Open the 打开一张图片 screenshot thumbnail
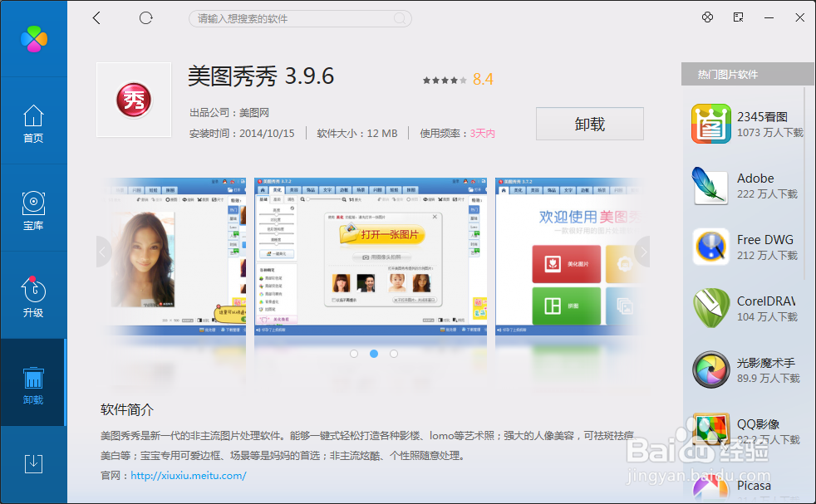This screenshot has height=504, width=816. point(371,256)
